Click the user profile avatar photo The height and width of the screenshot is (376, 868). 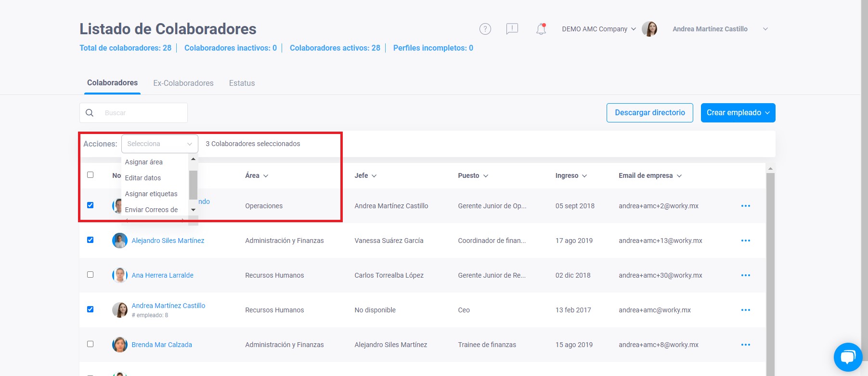point(649,29)
